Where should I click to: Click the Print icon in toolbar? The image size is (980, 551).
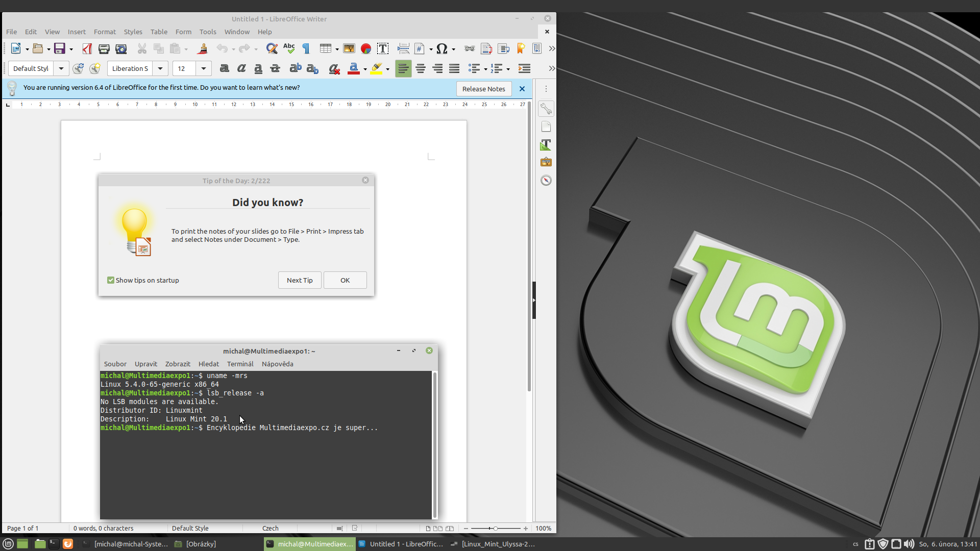click(x=104, y=48)
